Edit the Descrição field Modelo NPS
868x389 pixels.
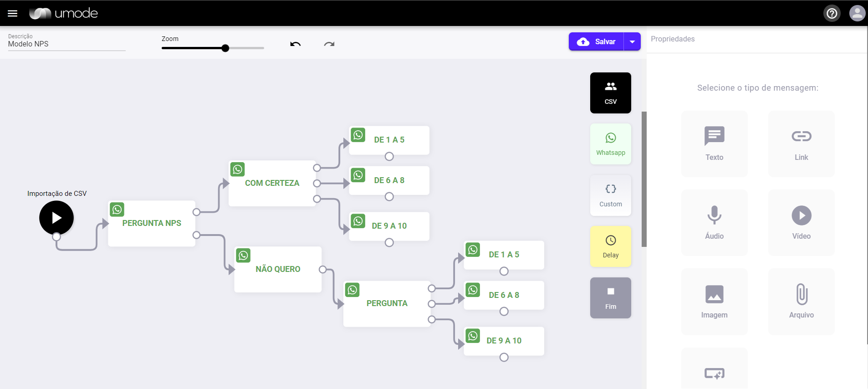(x=66, y=44)
